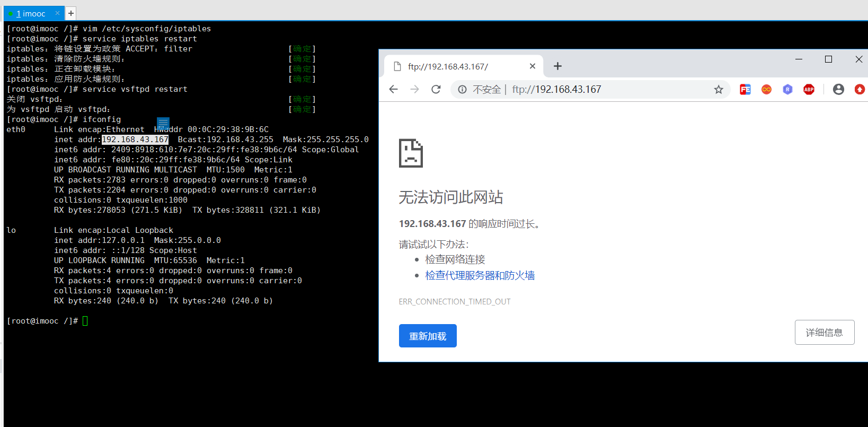Click the 检查网络连接 suggestion text

(x=455, y=259)
